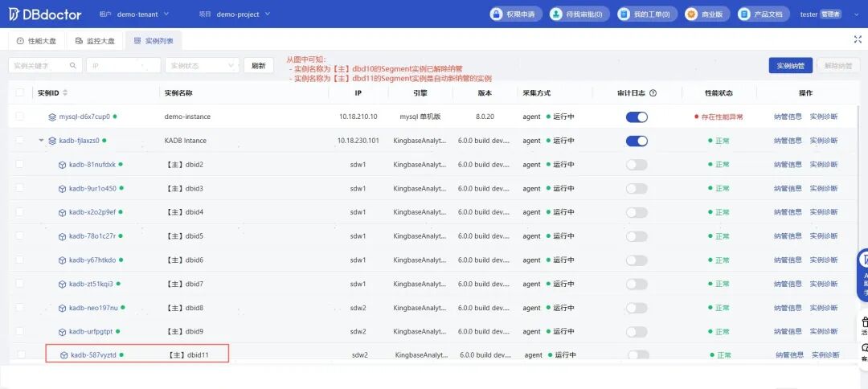Viewport: 868px width, 389px height.
Task: Check the box for mysql-d6x7cup0 row
Action: tap(20, 117)
